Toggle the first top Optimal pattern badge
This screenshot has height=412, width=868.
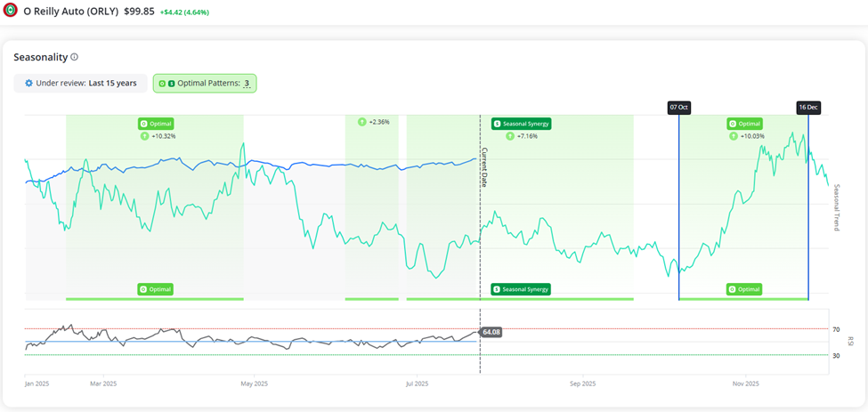[156, 124]
